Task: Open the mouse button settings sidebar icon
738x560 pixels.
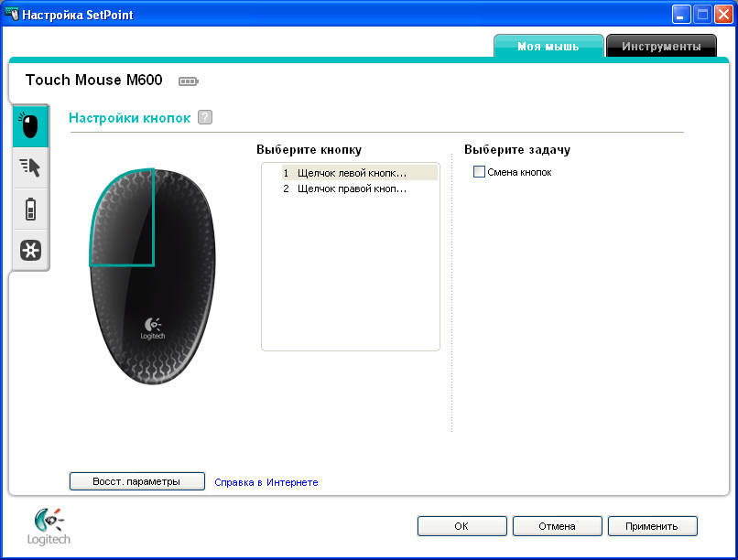Action: (x=30, y=126)
